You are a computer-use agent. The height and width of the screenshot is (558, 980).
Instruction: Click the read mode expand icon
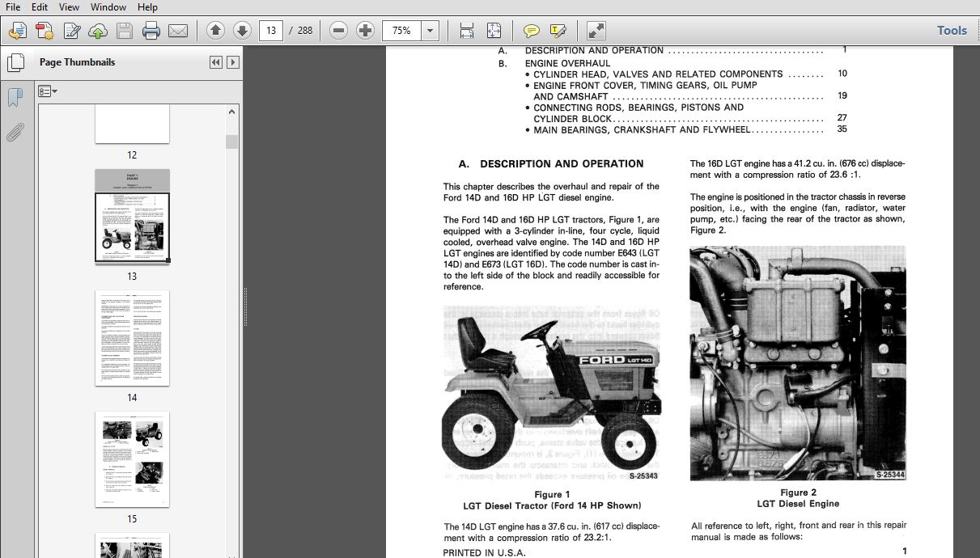click(596, 31)
